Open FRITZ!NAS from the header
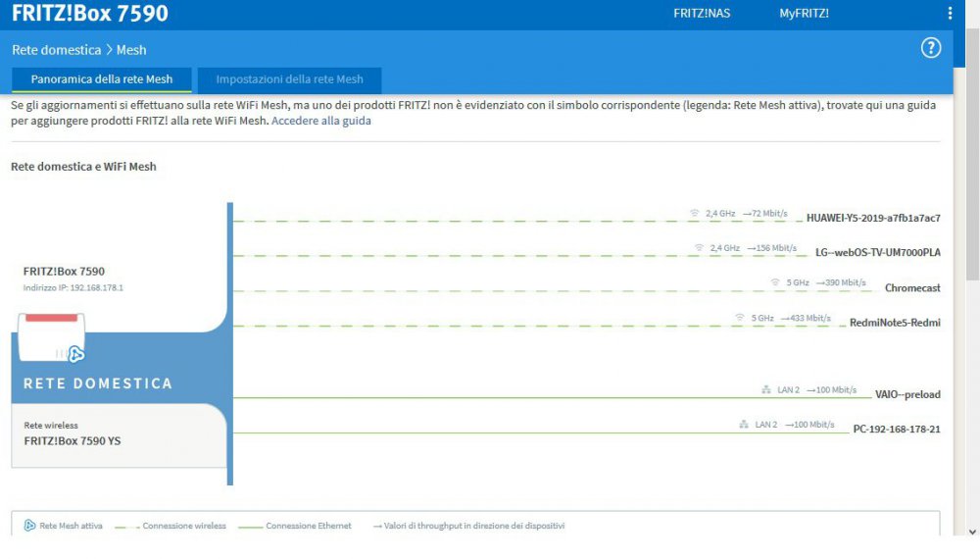The width and height of the screenshot is (980, 559). point(702,14)
